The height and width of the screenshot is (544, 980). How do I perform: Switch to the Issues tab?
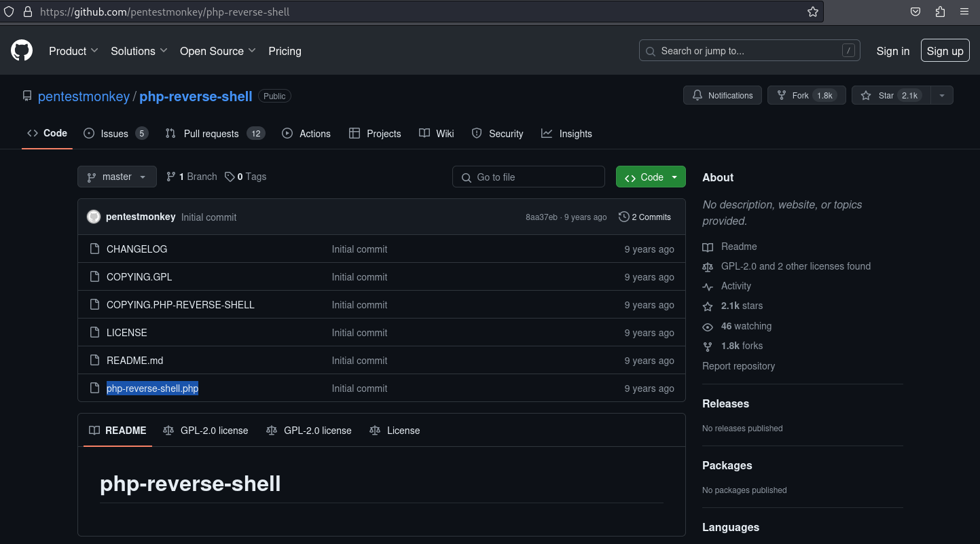click(x=115, y=133)
